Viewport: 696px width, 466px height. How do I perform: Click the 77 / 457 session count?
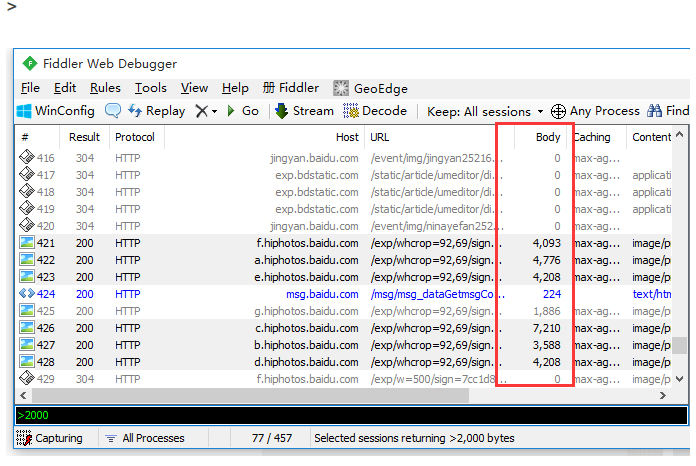pos(272,438)
